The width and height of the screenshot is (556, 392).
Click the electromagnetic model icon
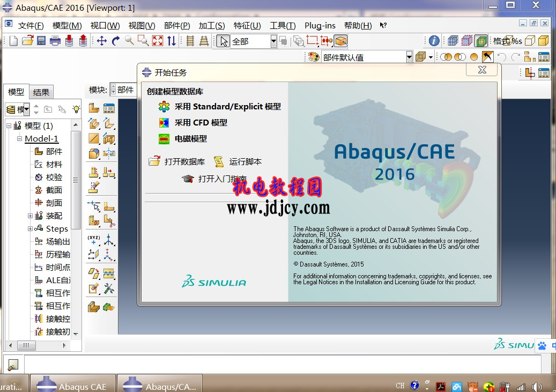click(164, 139)
